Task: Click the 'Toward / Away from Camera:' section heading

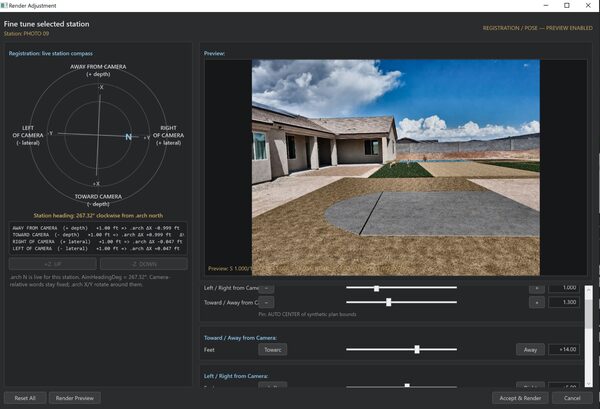Action: (240, 338)
